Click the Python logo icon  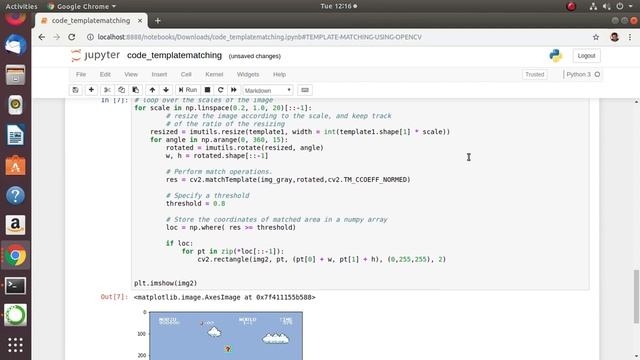coord(556,56)
